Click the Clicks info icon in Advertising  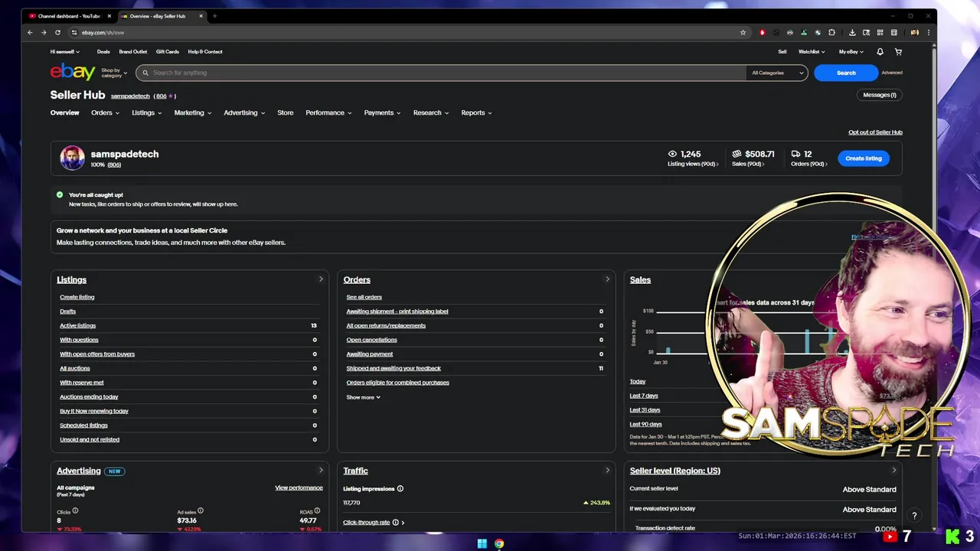[x=75, y=510]
